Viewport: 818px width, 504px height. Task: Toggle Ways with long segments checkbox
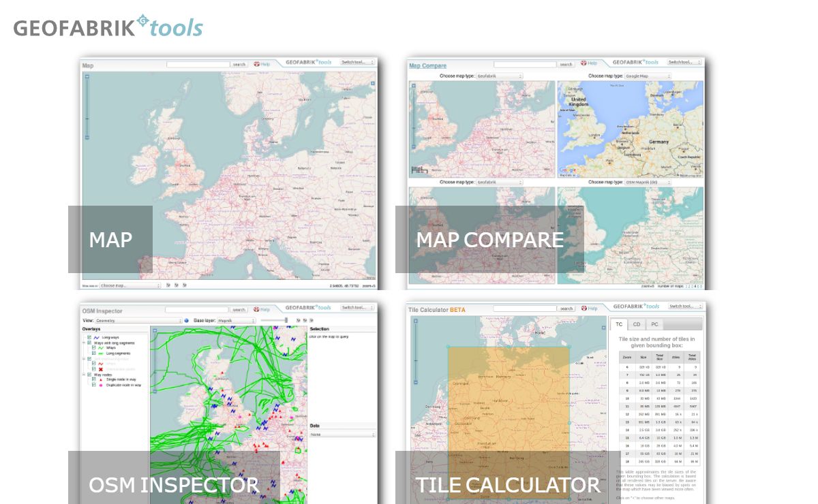tap(89, 343)
